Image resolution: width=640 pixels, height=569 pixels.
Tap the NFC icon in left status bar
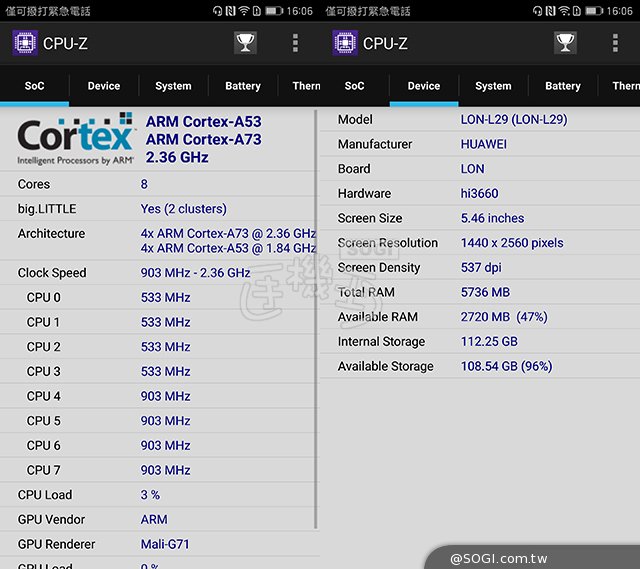231,11
